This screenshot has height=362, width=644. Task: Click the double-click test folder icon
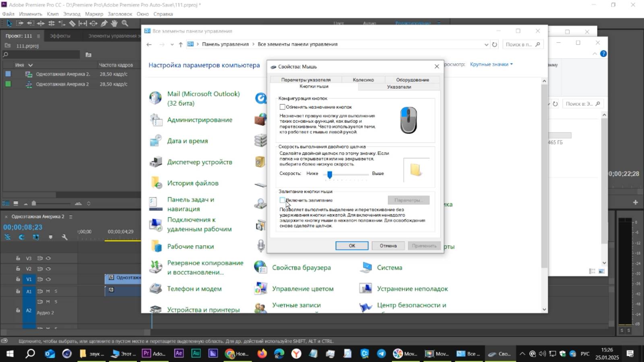pos(416,170)
